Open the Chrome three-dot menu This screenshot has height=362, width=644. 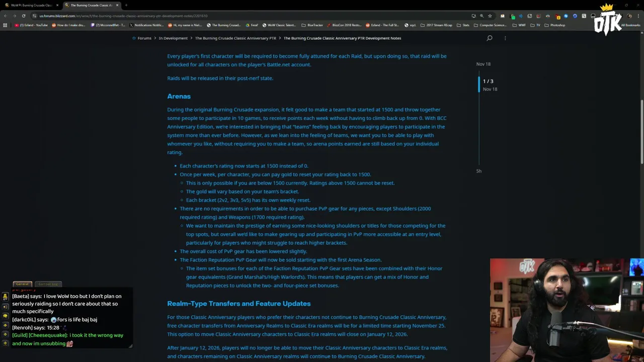tap(638, 16)
